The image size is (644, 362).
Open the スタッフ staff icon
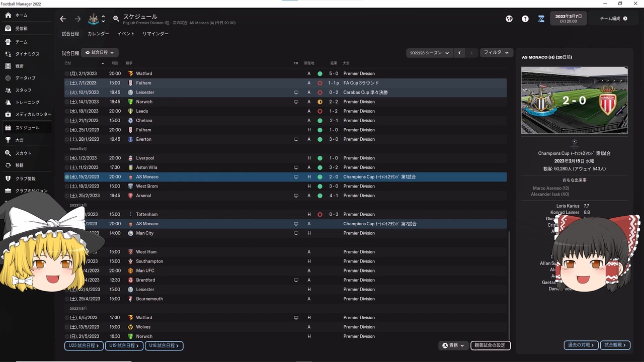tap(8, 90)
